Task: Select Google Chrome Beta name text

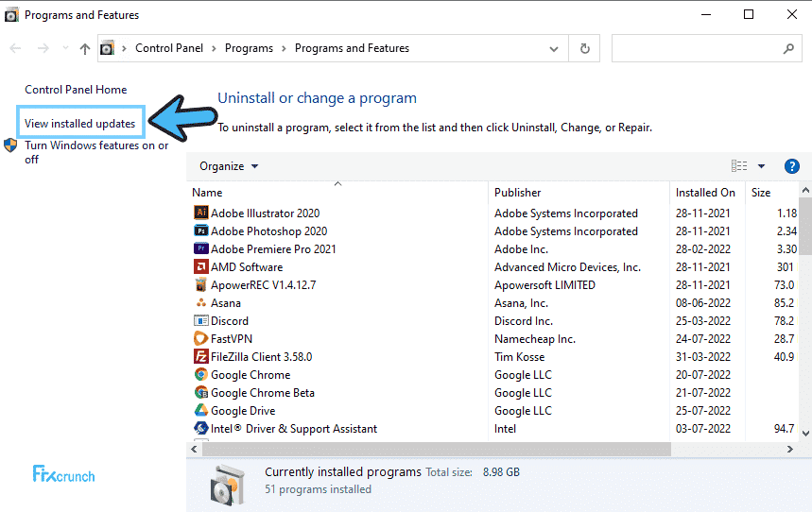Action: tap(263, 393)
